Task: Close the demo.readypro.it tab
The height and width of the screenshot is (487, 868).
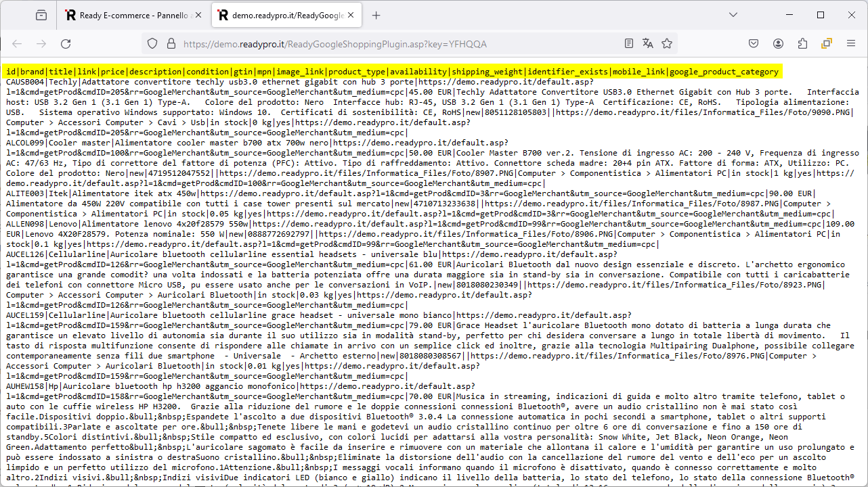Action: click(350, 15)
